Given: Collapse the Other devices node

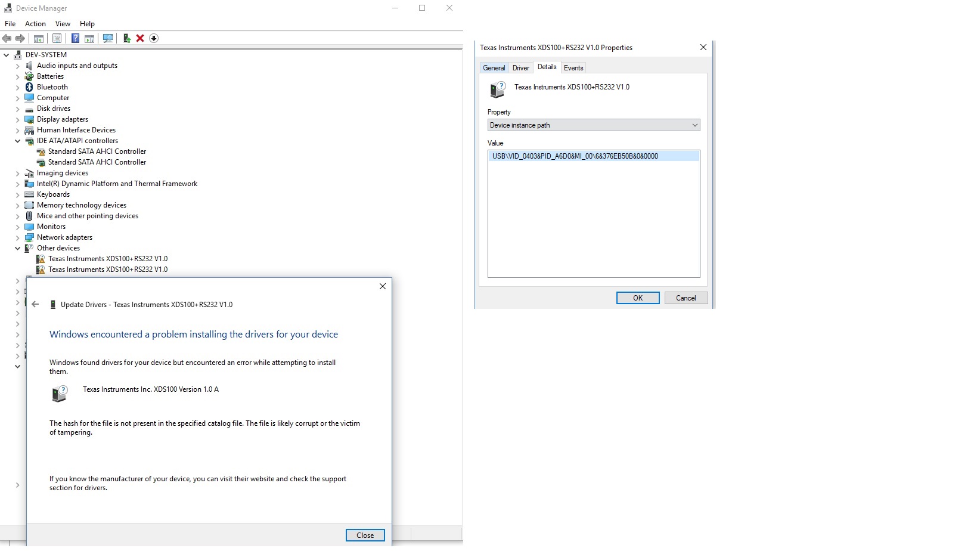Looking at the screenshot, I should tap(17, 248).
